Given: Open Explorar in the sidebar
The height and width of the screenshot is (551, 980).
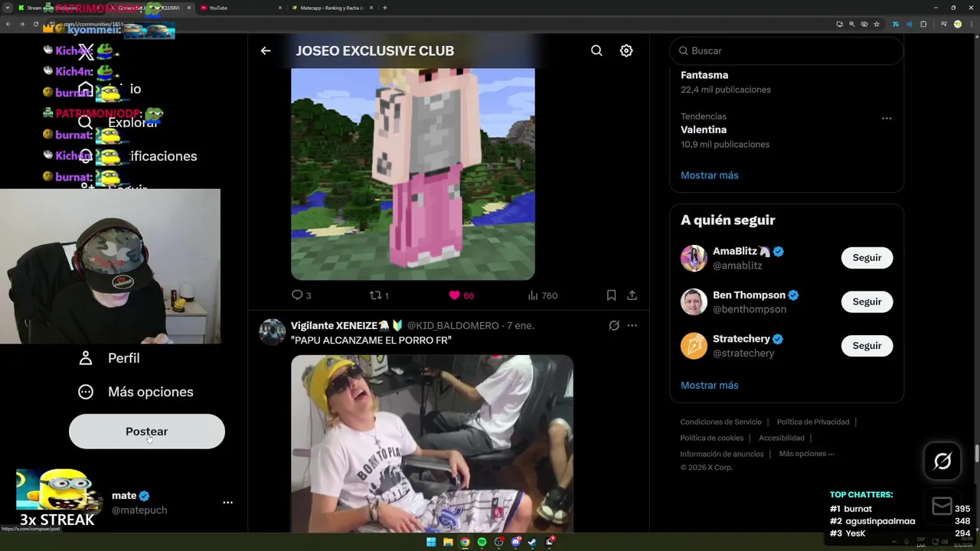Looking at the screenshot, I should (119, 122).
